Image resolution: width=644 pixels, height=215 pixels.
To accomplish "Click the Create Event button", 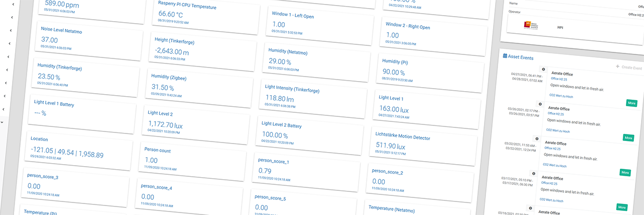I will (628, 67).
